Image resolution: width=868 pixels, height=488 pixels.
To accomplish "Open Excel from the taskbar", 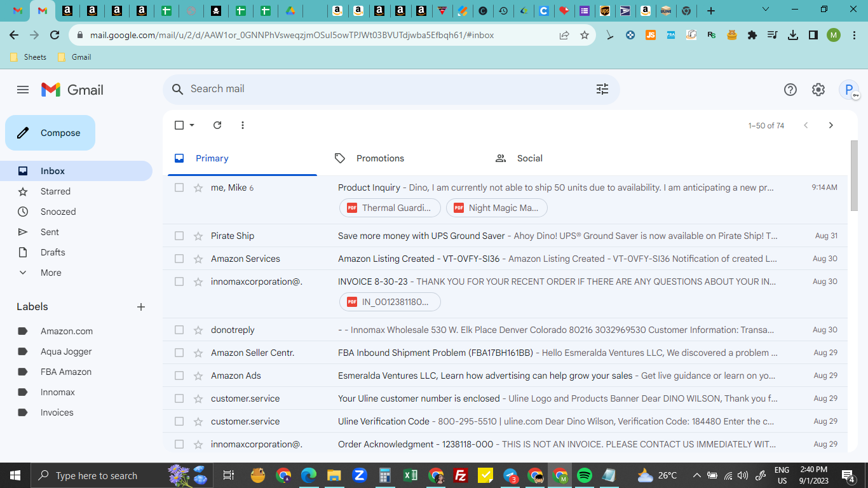I will tap(410, 475).
